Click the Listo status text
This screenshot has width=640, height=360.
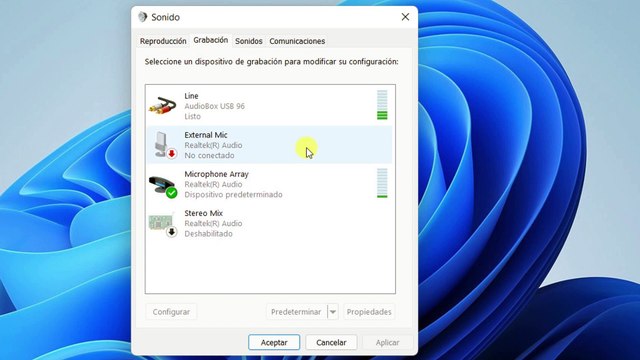coord(193,116)
